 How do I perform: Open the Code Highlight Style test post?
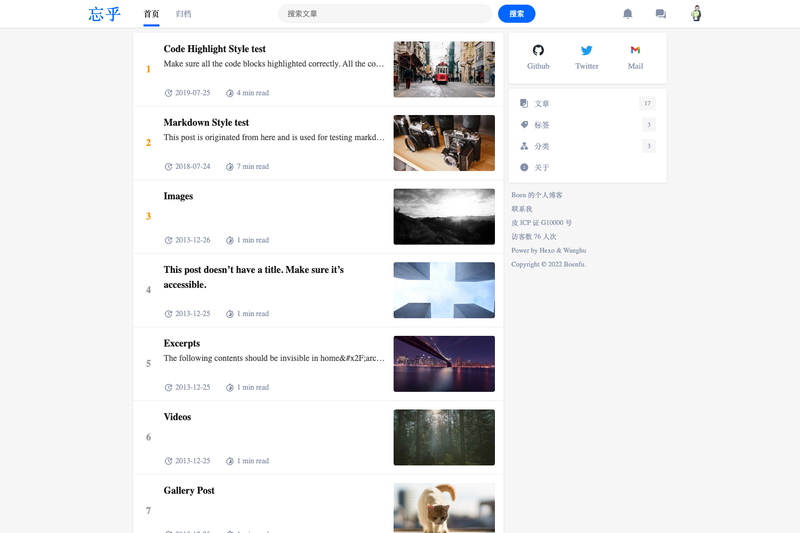[x=214, y=49]
